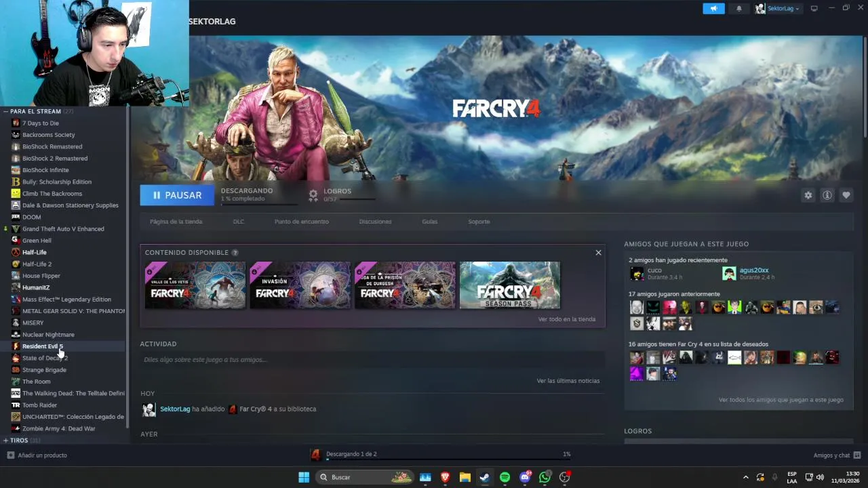Open Discord from the taskbar
868x488 pixels.
pos(524,477)
